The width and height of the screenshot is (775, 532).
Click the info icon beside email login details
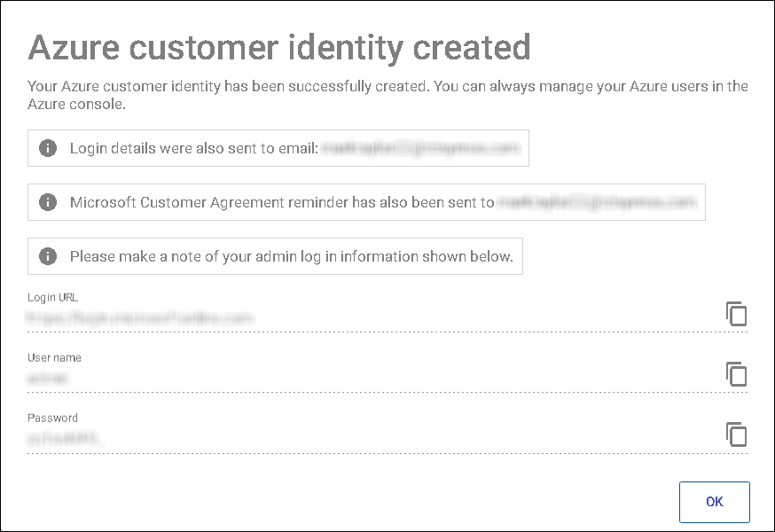[x=48, y=148]
